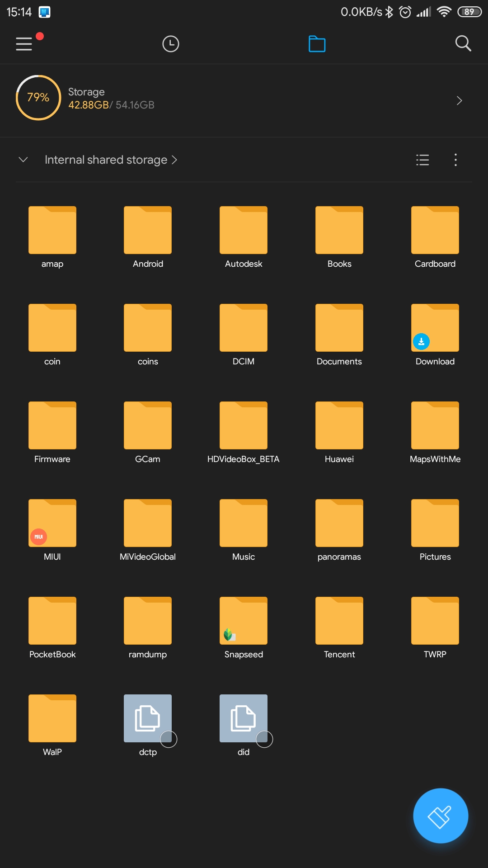This screenshot has width=488, height=868.
Task: Open the Huawei folder
Action: [339, 433]
